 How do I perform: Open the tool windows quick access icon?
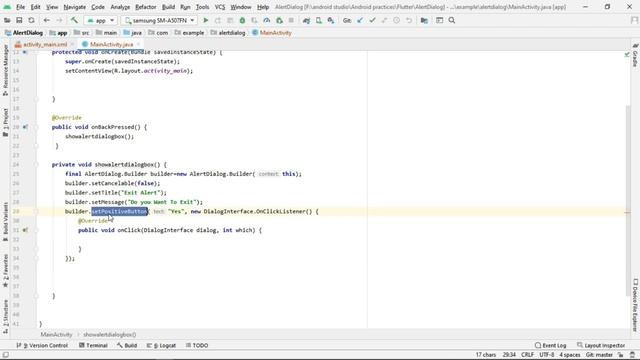(5, 355)
